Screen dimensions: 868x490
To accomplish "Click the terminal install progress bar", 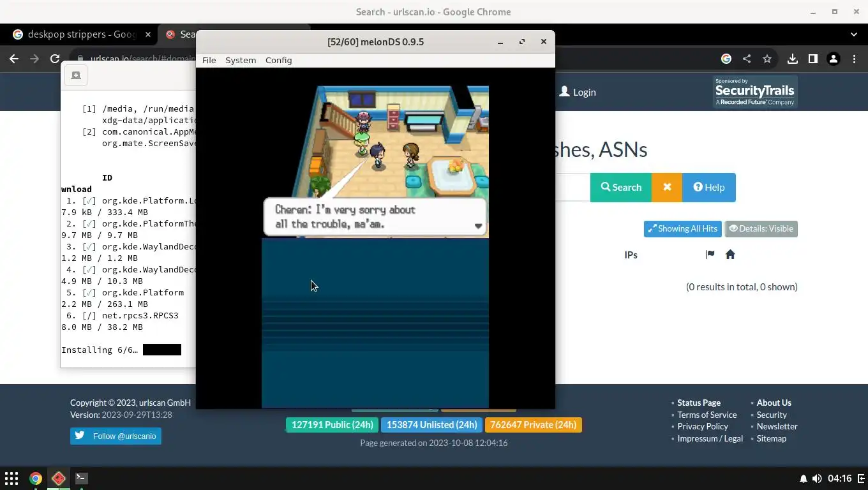I will (x=162, y=350).
